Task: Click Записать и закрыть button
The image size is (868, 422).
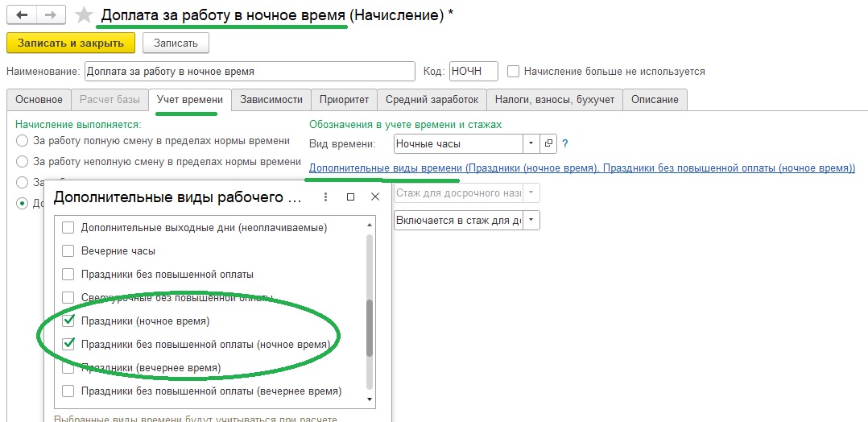Action: [x=71, y=43]
